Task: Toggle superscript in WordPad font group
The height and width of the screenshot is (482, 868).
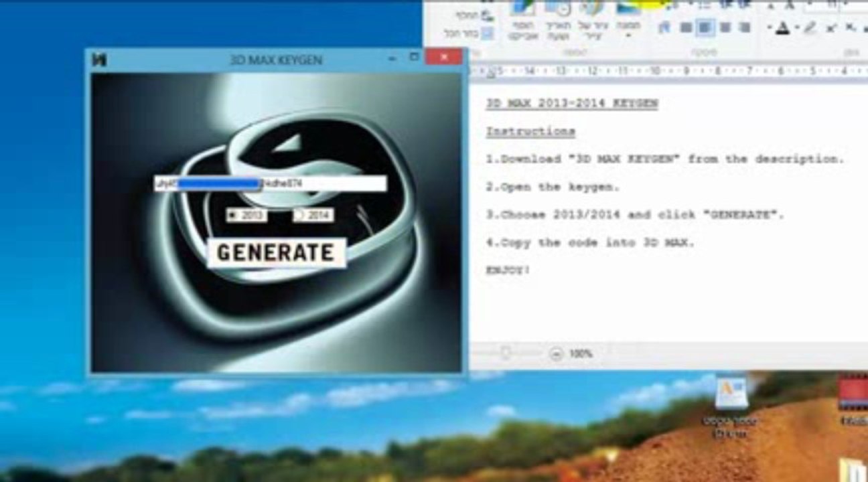Action: pyautogui.click(x=830, y=27)
